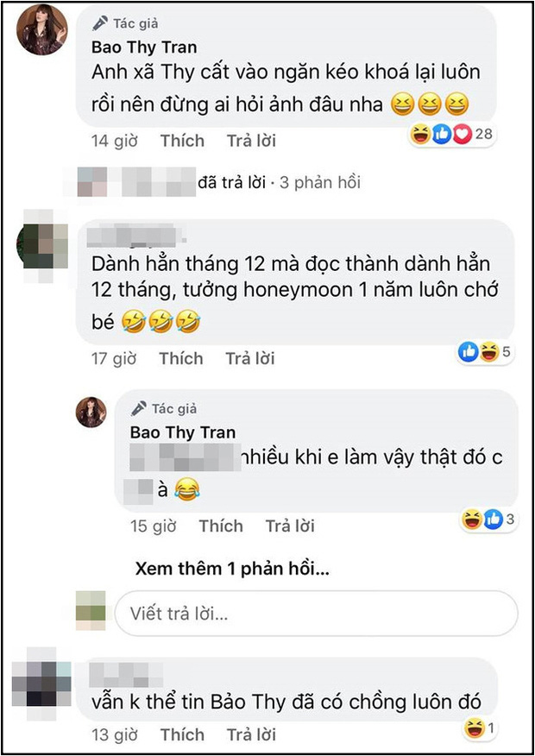Open Bao Thy Tran name link in top comment
The width and height of the screenshot is (535, 756).
pos(144,47)
